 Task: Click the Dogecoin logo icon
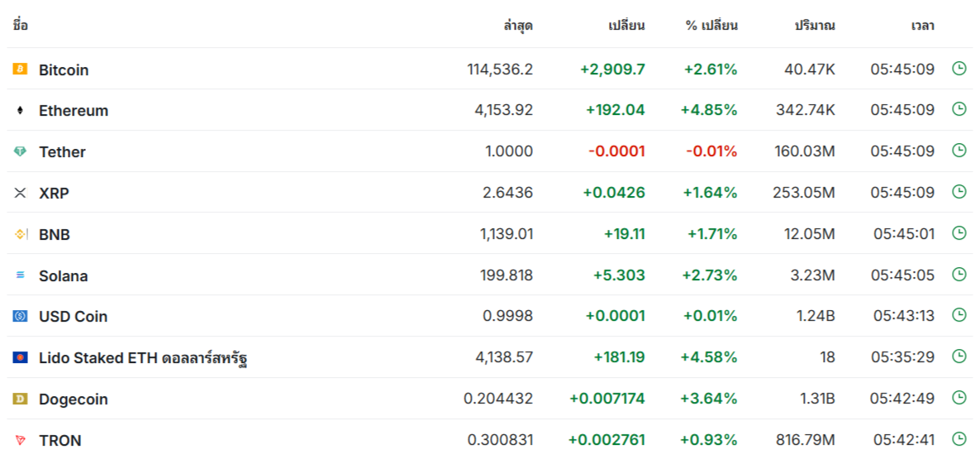[x=20, y=399]
